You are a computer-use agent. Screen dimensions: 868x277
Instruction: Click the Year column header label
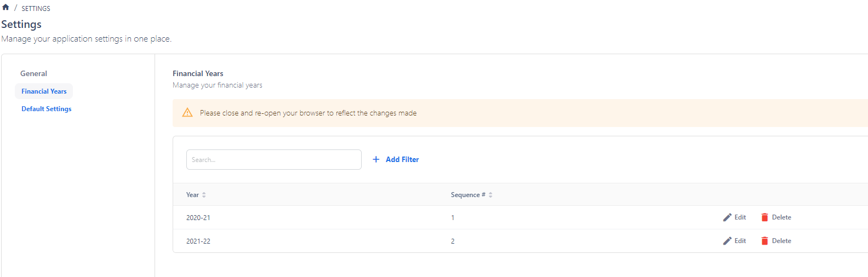click(192, 195)
